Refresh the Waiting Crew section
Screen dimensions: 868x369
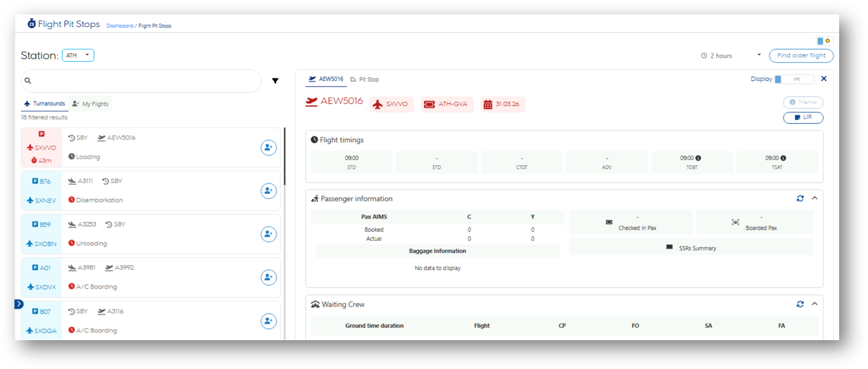(800, 304)
